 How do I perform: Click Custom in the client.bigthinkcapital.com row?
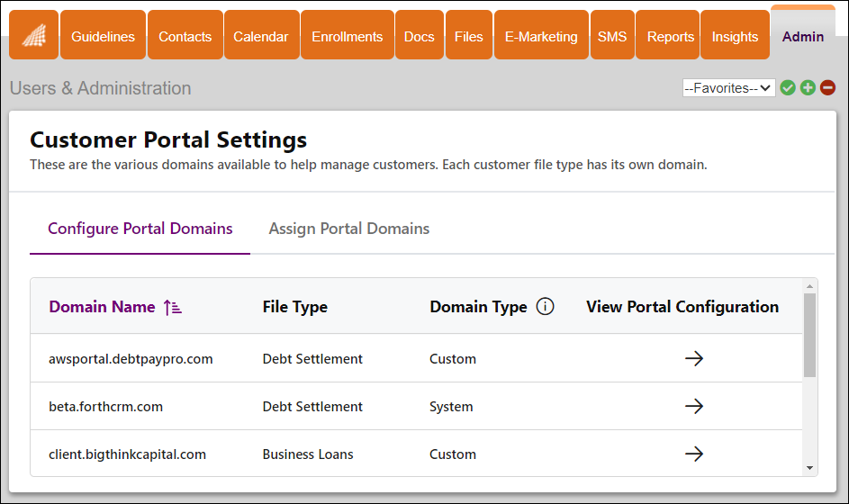(x=453, y=454)
